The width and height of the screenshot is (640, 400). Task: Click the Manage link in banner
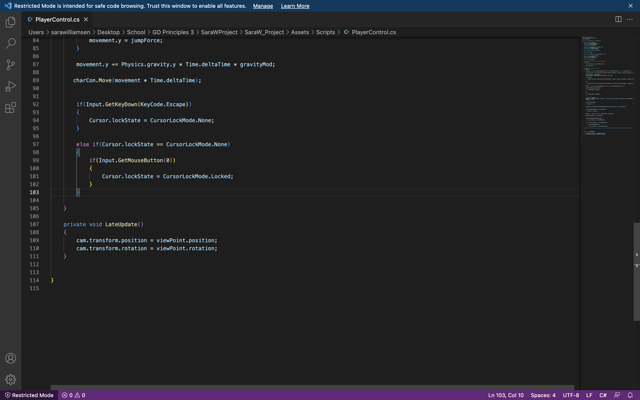(x=263, y=6)
